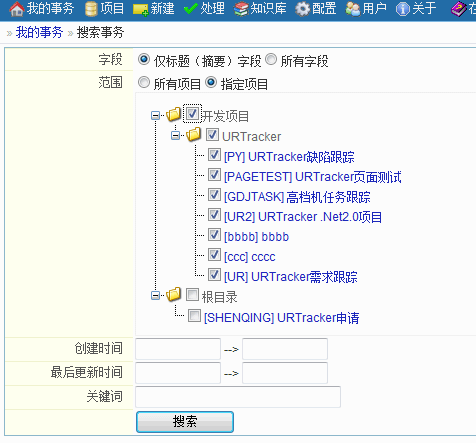Collapse the 根目录 tree node
This screenshot has width=476, height=443.
tap(155, 295)
